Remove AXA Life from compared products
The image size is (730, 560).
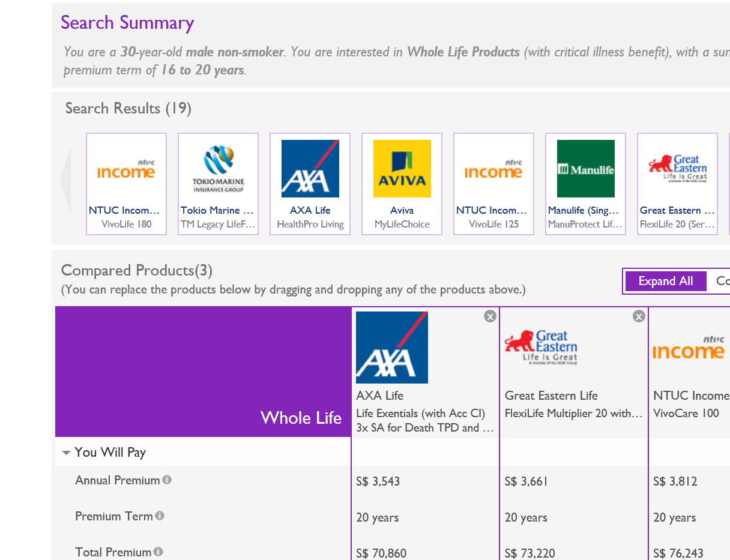coord(490,316)
